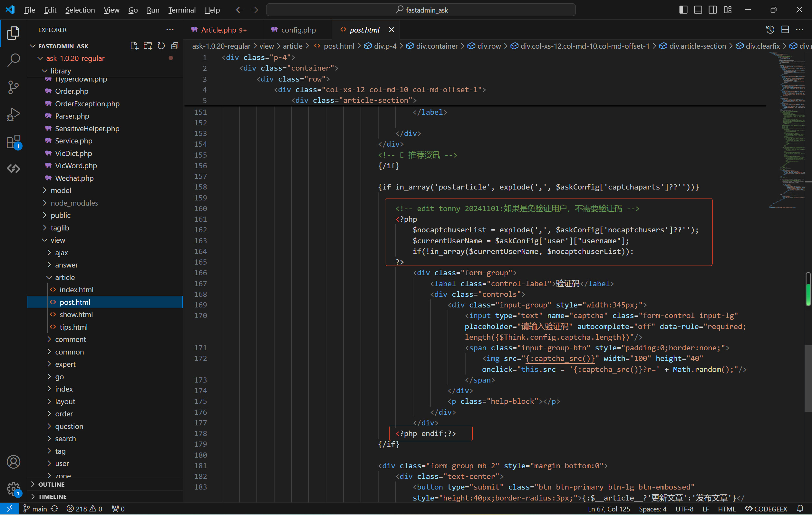Split the editor with split icon
Viewport: 812px width, 515px height.
pyautogui.click(x=785, y=30)
